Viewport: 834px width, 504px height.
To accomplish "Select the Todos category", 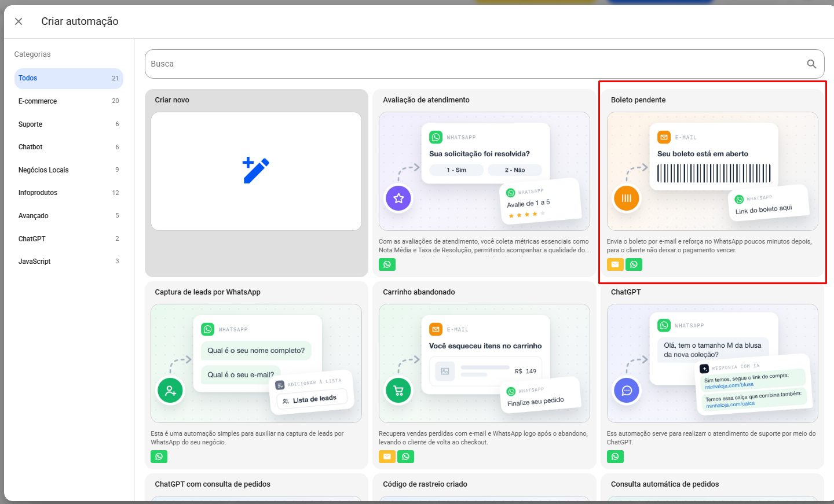I will [x=69, y=79].
